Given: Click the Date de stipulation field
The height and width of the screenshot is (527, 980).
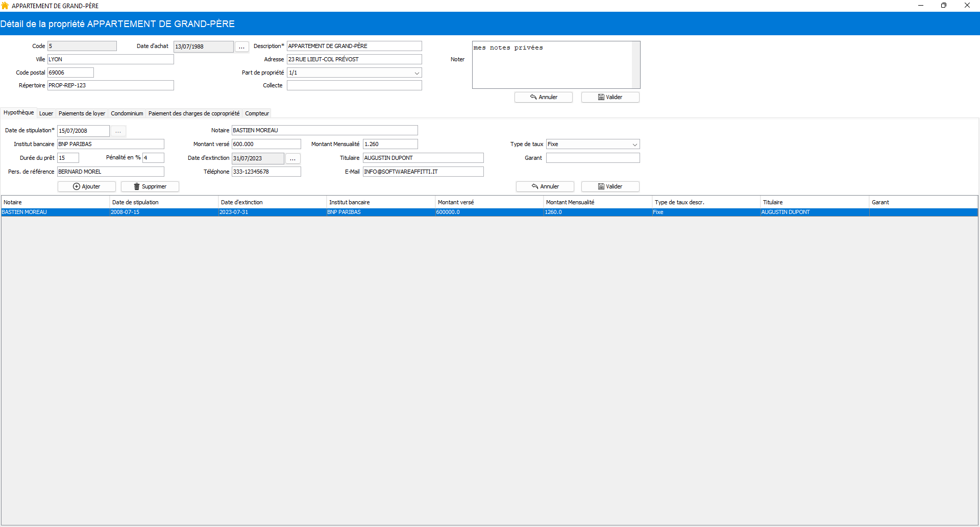Looking at the screenshot, I should (83, 131).
